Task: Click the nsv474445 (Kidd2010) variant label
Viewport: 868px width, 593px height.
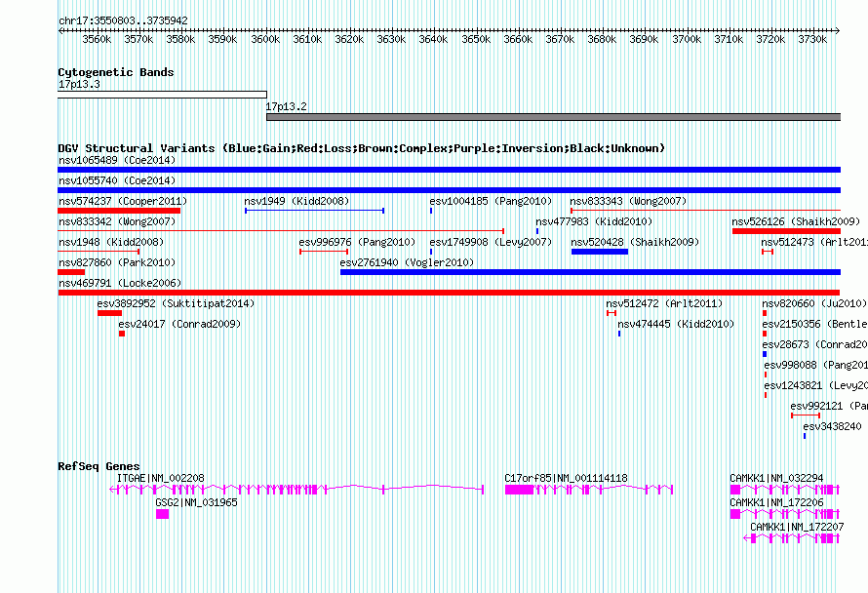Action: 675,324
